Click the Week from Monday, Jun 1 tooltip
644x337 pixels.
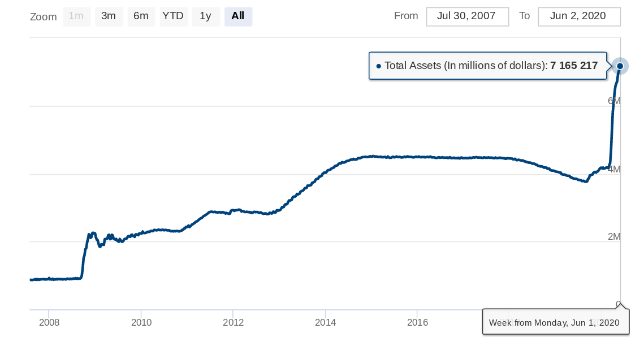click(x=555, y=322)
